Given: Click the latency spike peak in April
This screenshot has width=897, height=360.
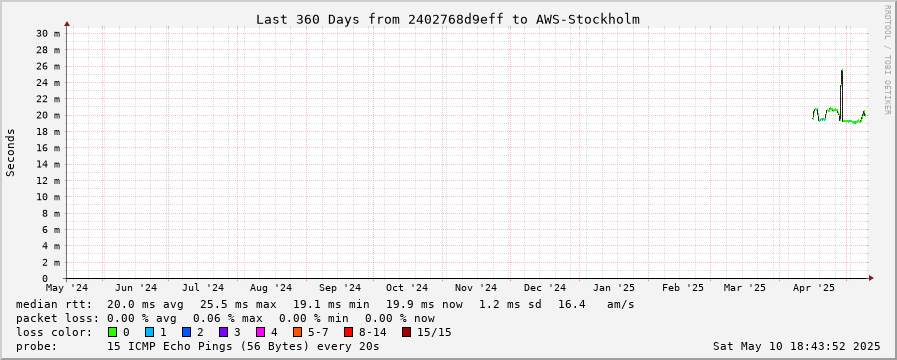Looking at the screenshot, I should (842, 71).
